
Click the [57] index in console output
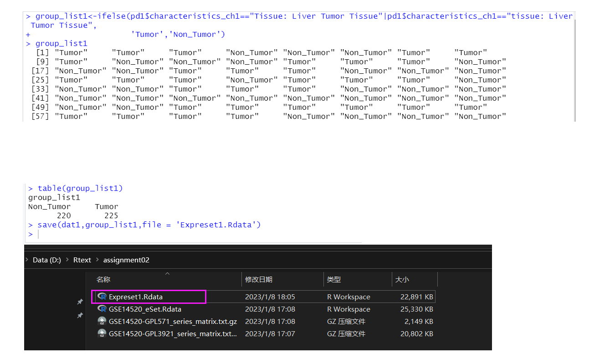(x=40, y=116)
